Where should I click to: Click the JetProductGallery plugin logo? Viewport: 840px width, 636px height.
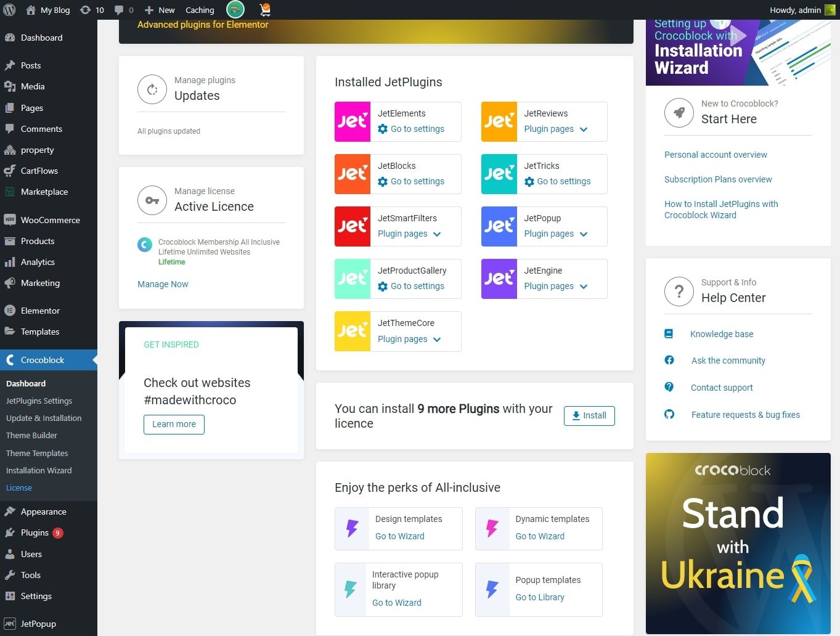click(x=353, y=279)
